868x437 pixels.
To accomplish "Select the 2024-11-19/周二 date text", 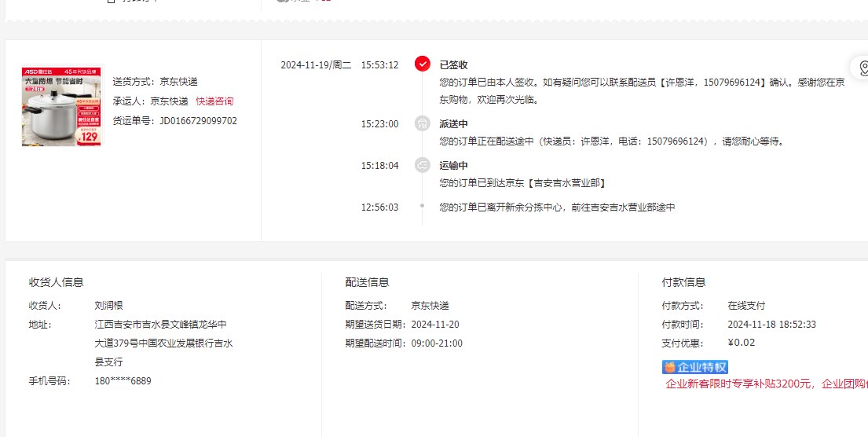I will (316, 64).
